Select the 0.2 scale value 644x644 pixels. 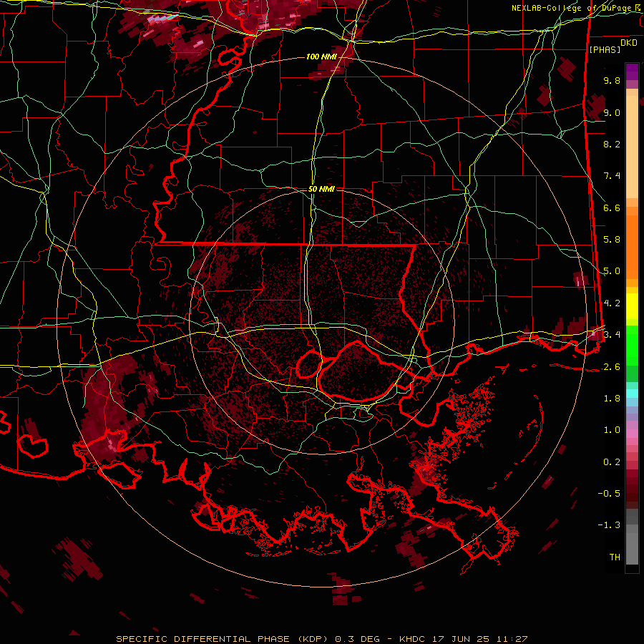[x=612, y=462]
